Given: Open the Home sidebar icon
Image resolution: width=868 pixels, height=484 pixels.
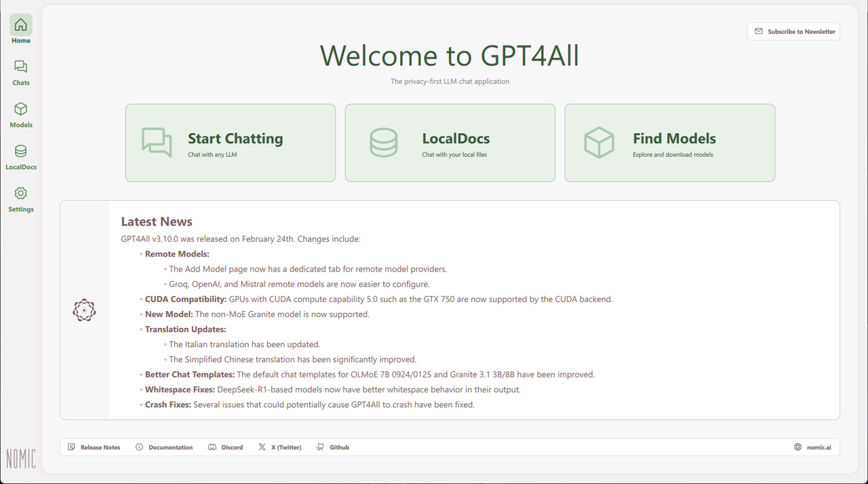Looking at the screenshot, I should pos(21,25).
